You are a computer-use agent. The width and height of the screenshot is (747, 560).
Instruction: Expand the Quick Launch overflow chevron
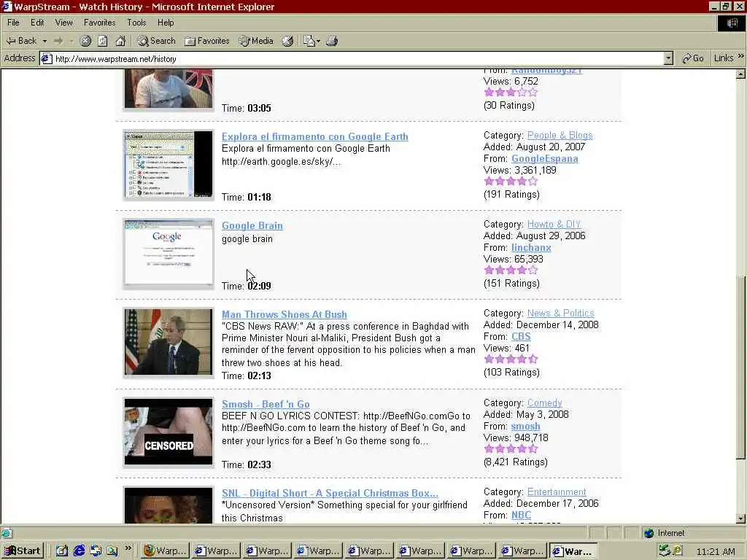click(128, 548)
